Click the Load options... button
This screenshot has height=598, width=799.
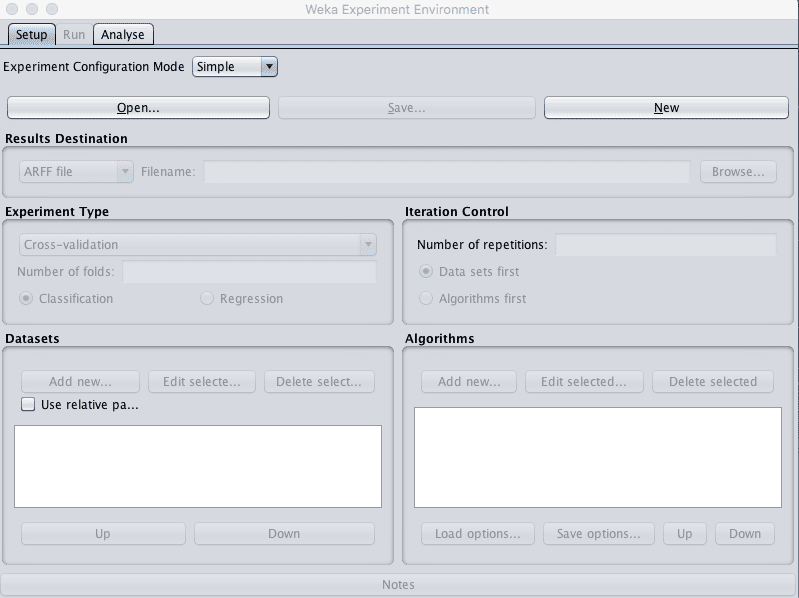[477, 533]
